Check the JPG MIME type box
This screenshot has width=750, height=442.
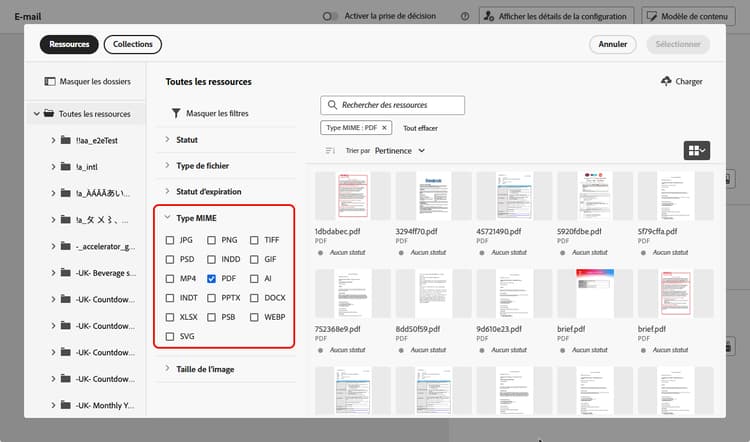tap(170, 240)
